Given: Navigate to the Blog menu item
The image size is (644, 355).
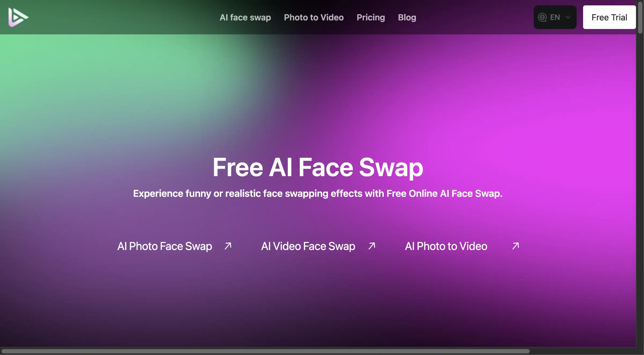Looking at the screenshot, I should point(407,17).
